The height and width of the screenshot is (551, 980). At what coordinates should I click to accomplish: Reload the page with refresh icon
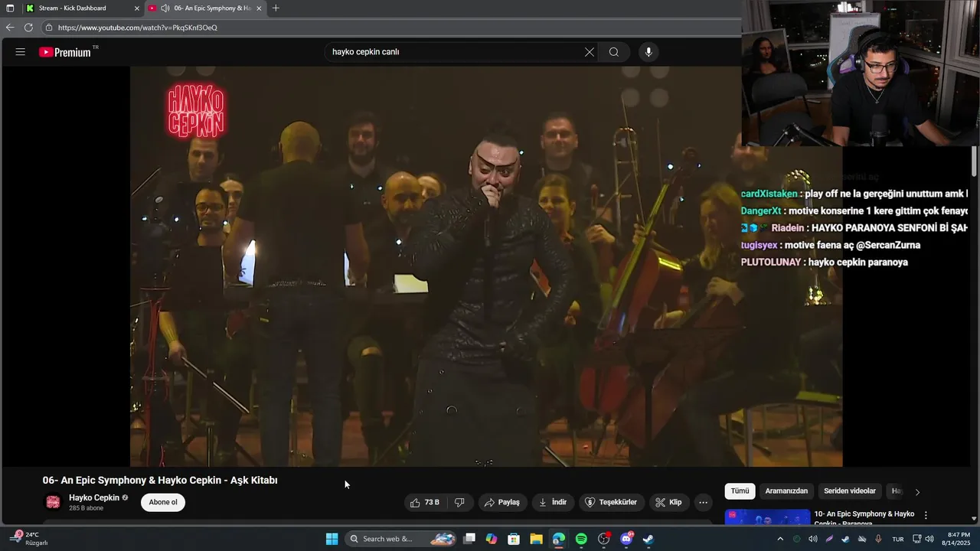(28, 27)
